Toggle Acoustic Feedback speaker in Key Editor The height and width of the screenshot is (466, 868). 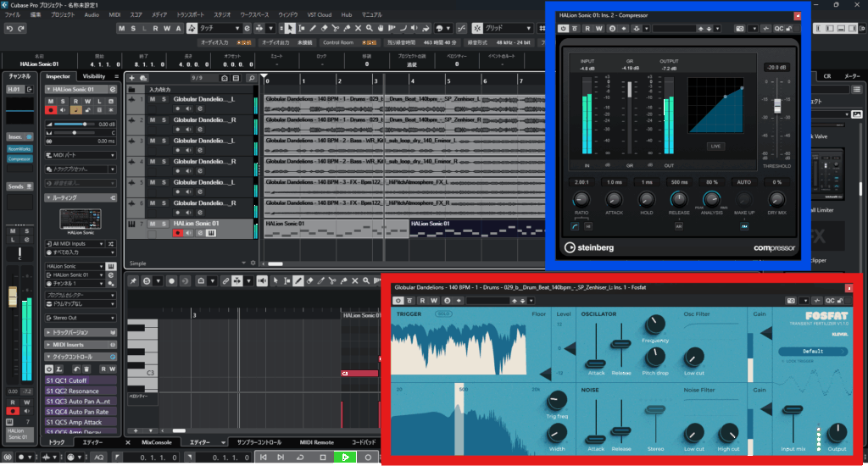263,281
